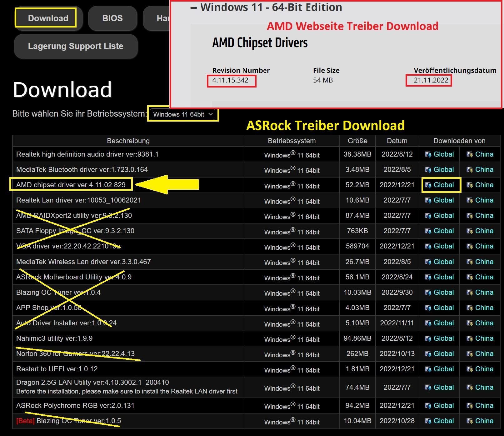Click 'ASRock Polychrome RGB ver:2.0.131' text
504x436 pixels.
click(75, 406)
